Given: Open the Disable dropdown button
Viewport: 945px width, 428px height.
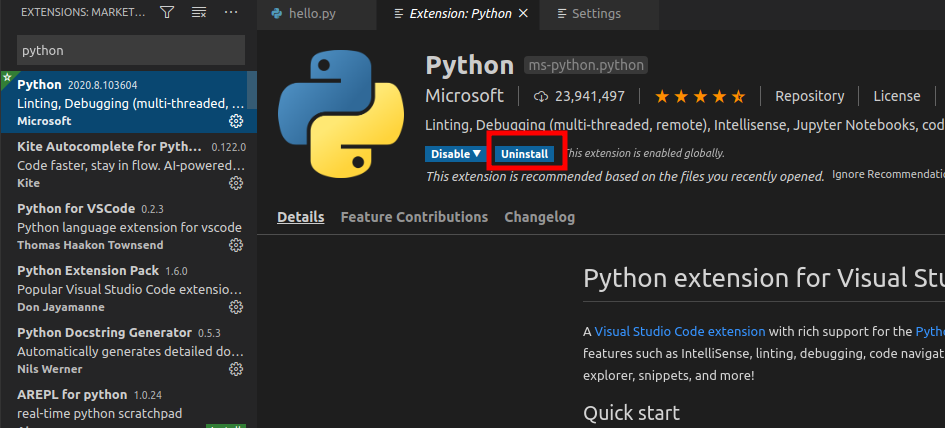Looking at the screenshot, I should pyautogui.click(x=456, y=154).
